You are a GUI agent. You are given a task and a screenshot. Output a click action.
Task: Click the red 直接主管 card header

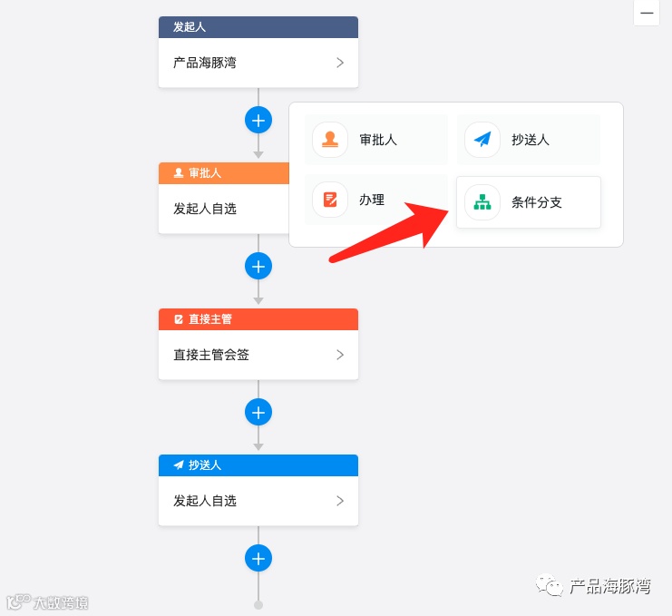pos(258,319)
